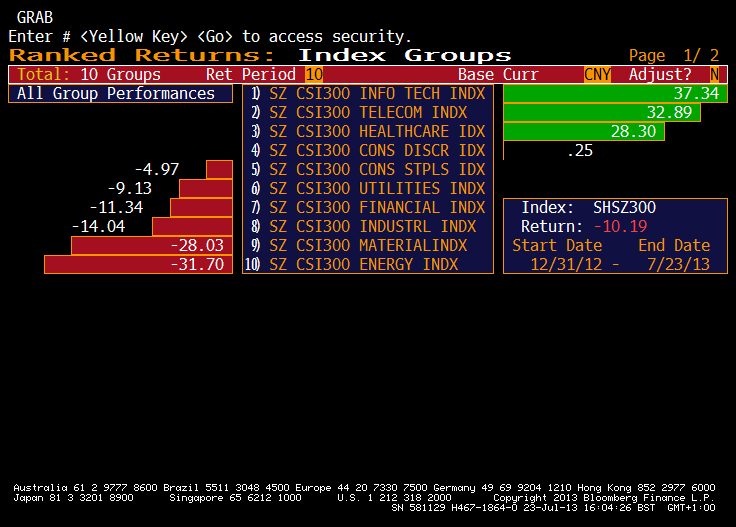Image resolution: width=736 pixels, height=527 pixels.
Task: Click the Brazil 5511 3048 4500 contact
Action: [226, 488]
